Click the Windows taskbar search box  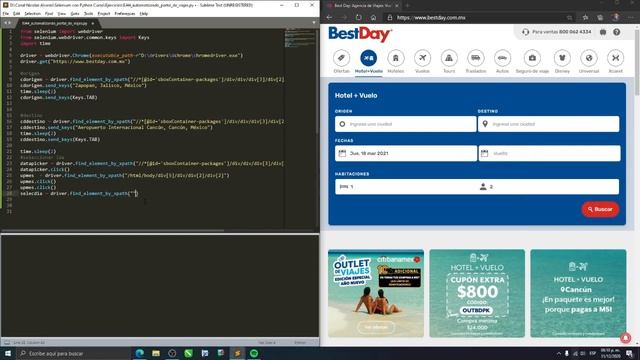73,353
